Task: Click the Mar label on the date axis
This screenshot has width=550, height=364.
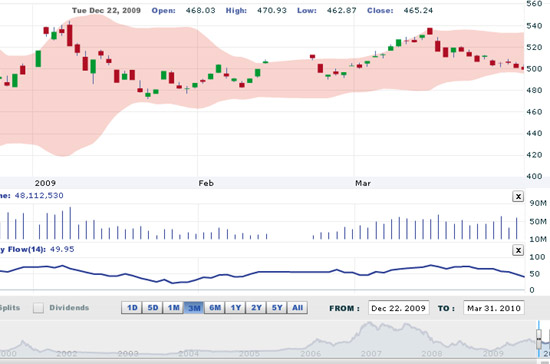Action: point(363,183)
